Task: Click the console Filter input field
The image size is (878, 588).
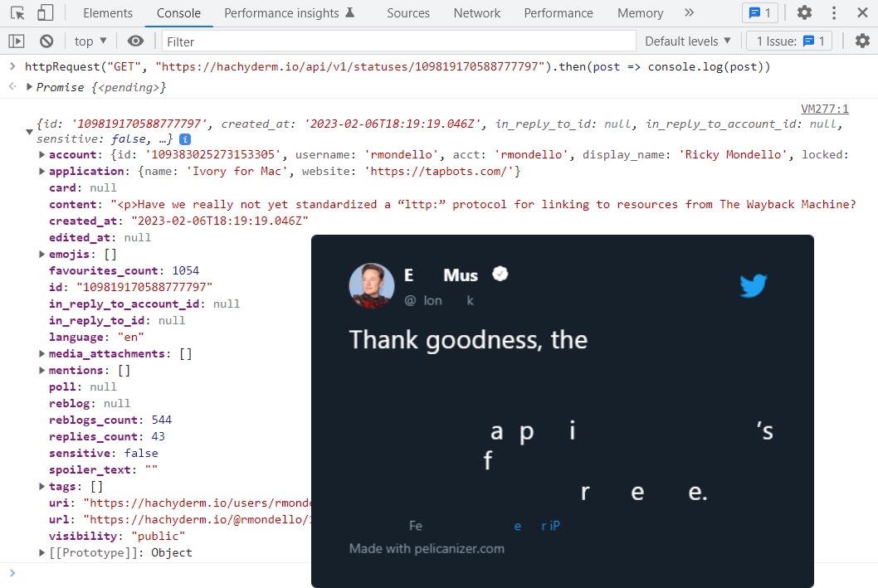Action: [398, 41]
